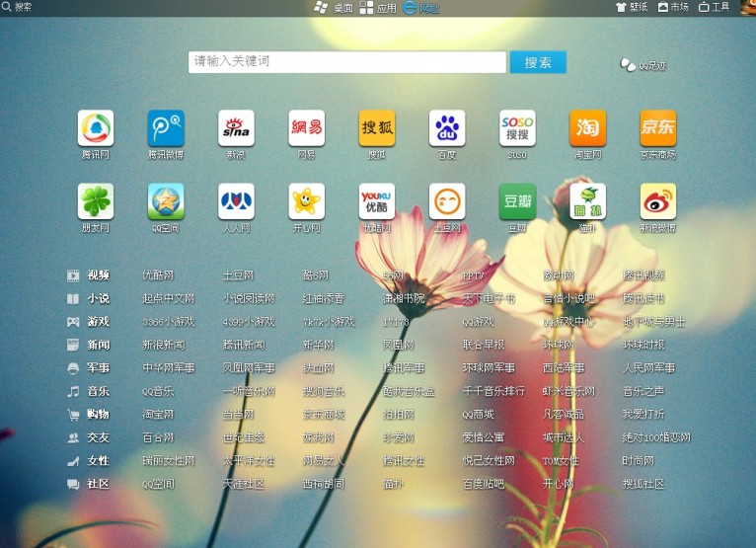756x548 pixels.
Task: Open the 开心网 smiley star icon
Action: (307, 201)
